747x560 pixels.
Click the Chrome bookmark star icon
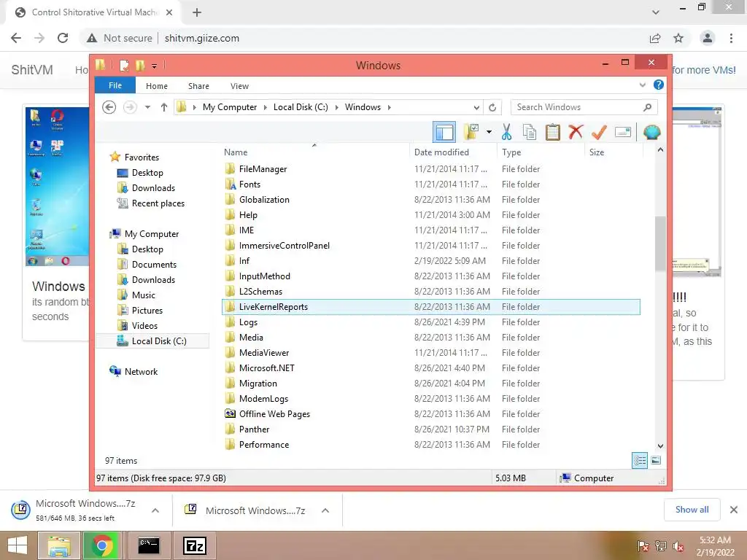coord(678,38)
